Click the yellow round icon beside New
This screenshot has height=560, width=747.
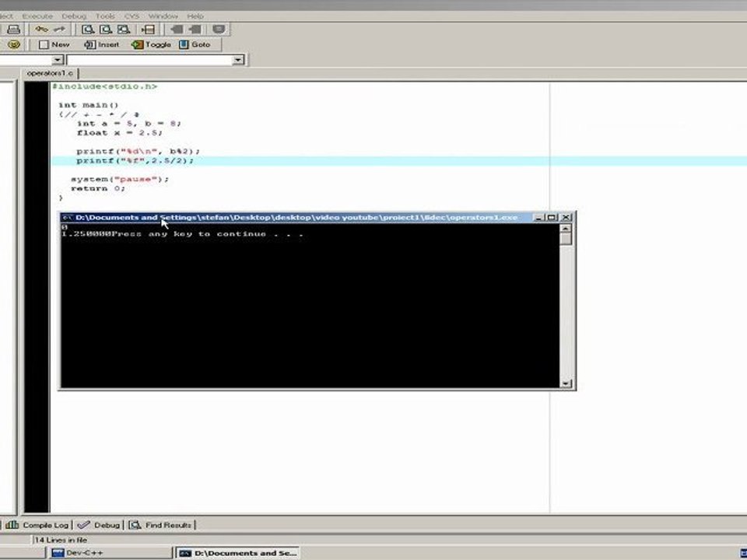[x=14, y=45]
